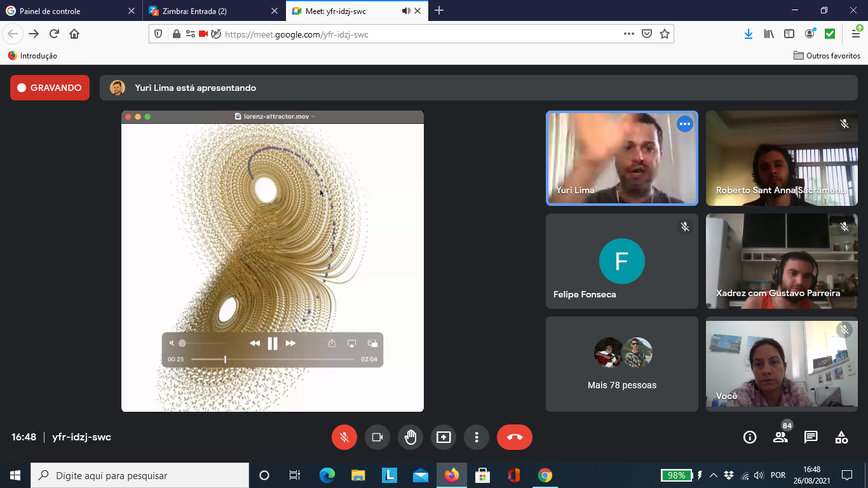Go forward one page
868x488 pixels.
click(34, 34)
